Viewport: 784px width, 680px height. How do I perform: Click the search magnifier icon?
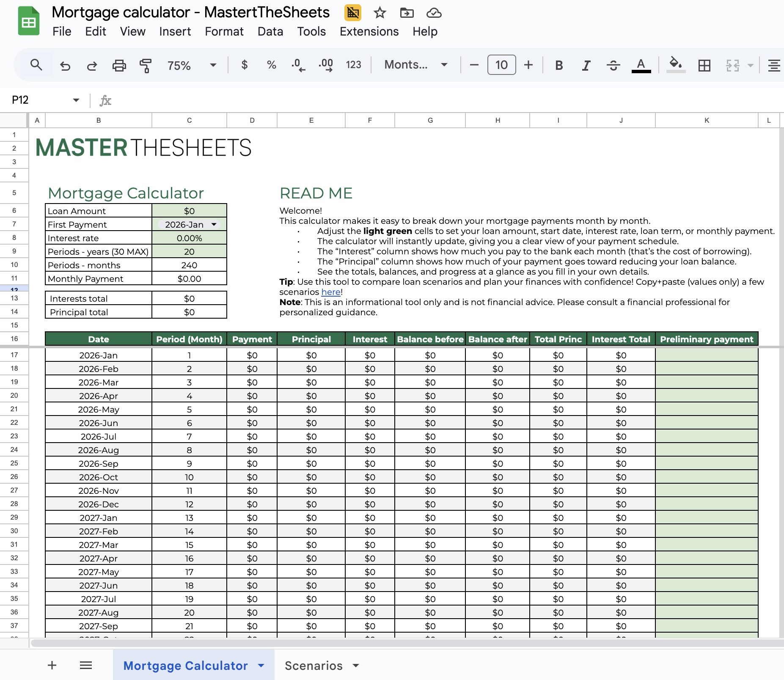point(36,65)
